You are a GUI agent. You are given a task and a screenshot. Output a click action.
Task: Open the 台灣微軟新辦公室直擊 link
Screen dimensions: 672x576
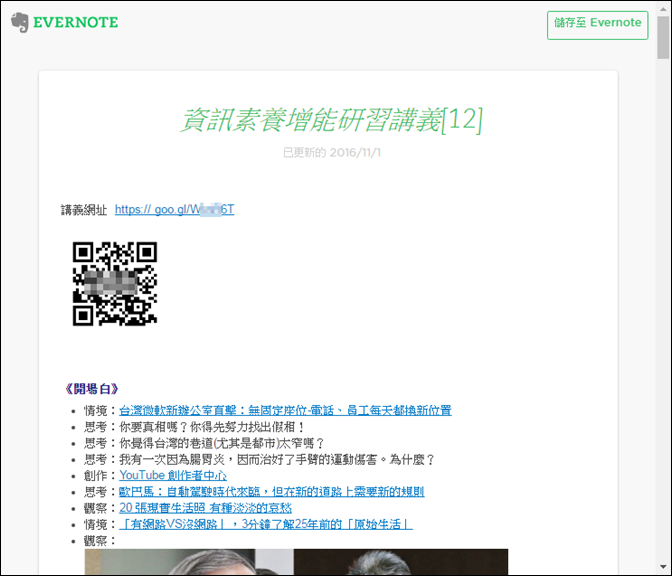(285, 411)
